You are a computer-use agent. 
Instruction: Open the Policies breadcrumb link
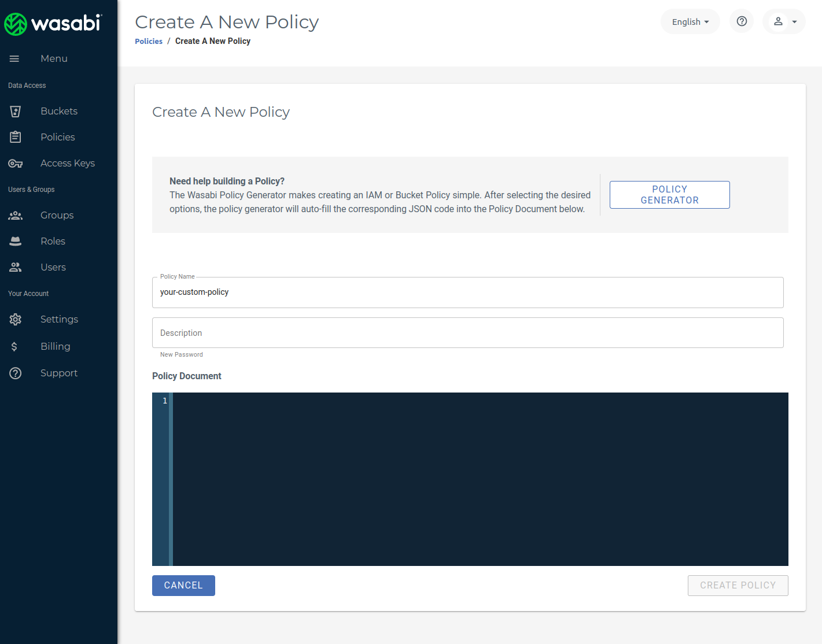coord(149,41)
